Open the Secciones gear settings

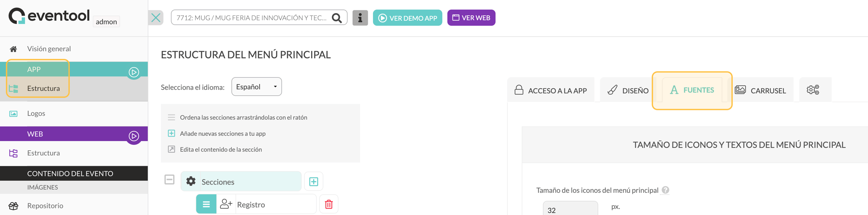coord(191,181)
